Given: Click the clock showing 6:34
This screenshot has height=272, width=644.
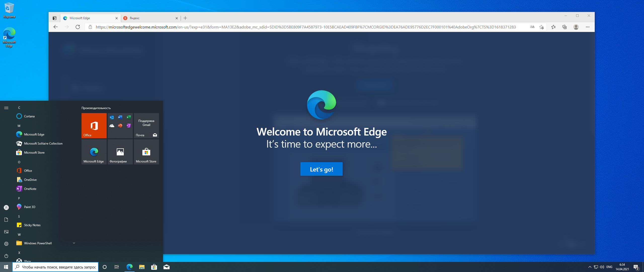Looking at the screenshot, I should (x=622, y=267).
